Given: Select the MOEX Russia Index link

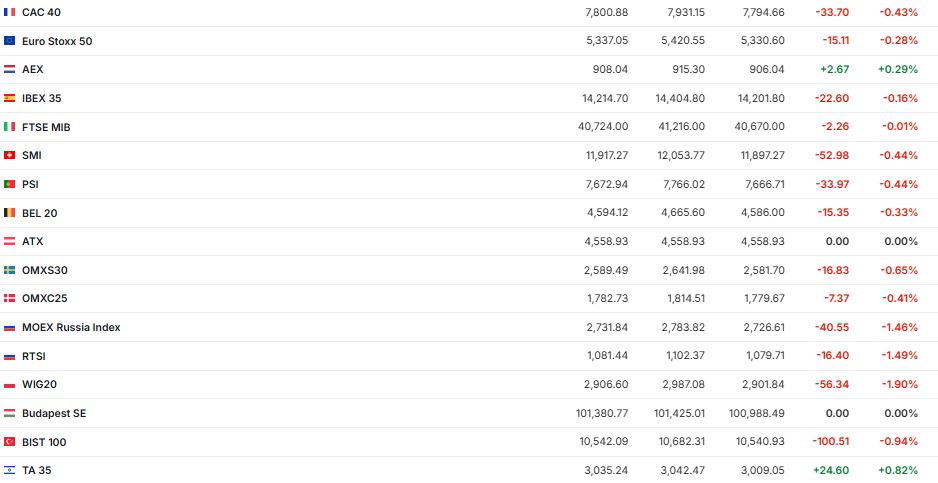Looking at the screenshot, I should coord(71,327).
